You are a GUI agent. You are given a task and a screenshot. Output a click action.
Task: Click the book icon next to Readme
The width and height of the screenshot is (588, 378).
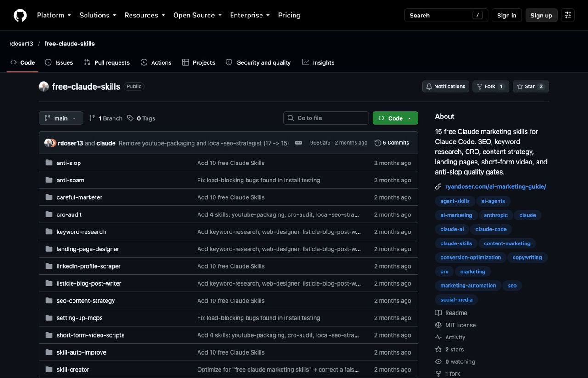click(438, 313)
